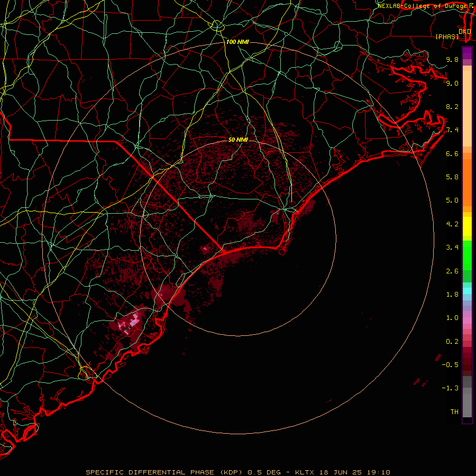
Task: Click the 6.6 value on the color scale
Action: coord(452,153)
